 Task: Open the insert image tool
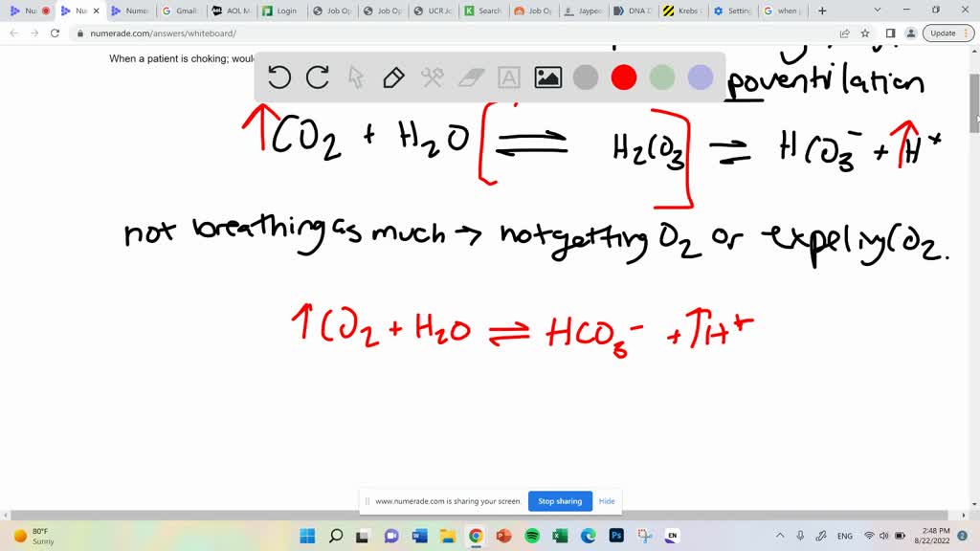point(547,77)
